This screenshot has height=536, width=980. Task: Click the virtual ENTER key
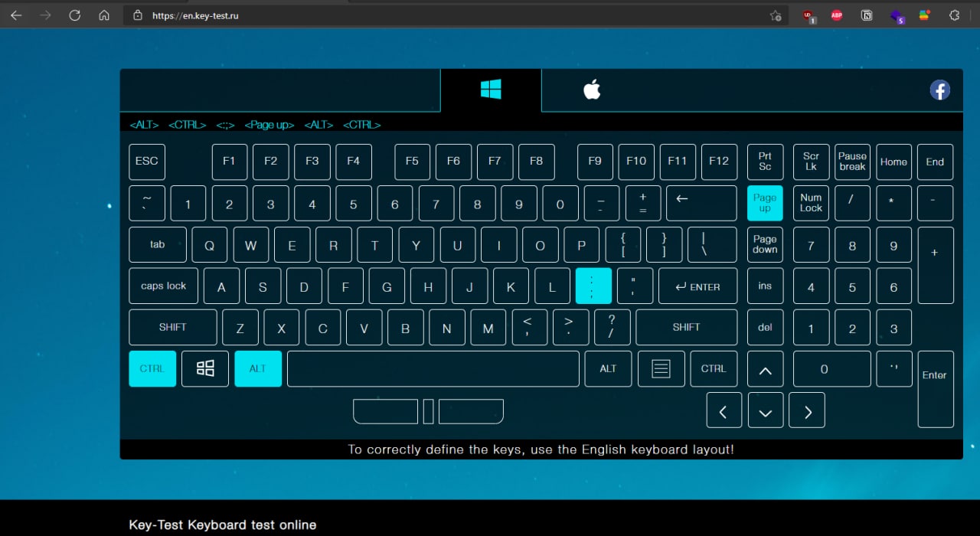click(697, 286)
